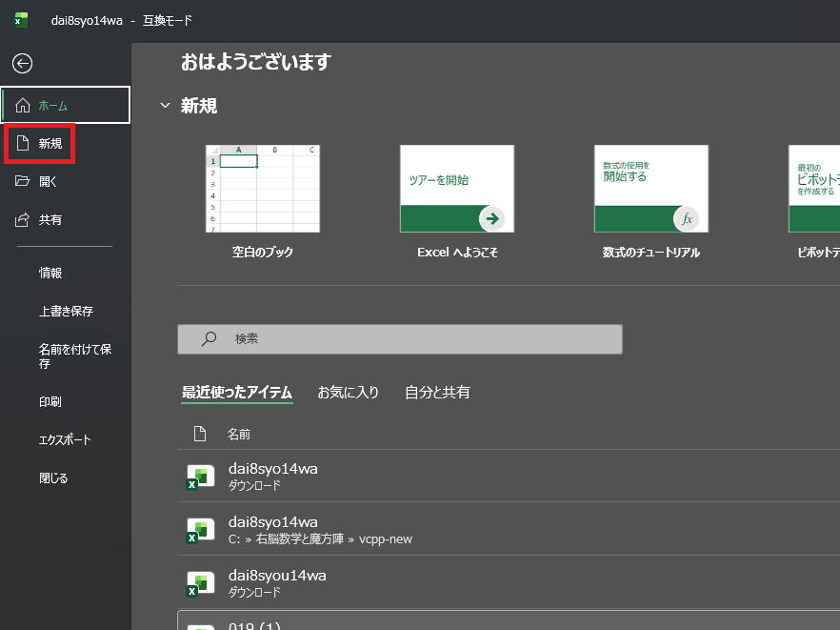Switch to the お気に入り tab
This screenshot has width=840, height=630.
click(348, 393)
